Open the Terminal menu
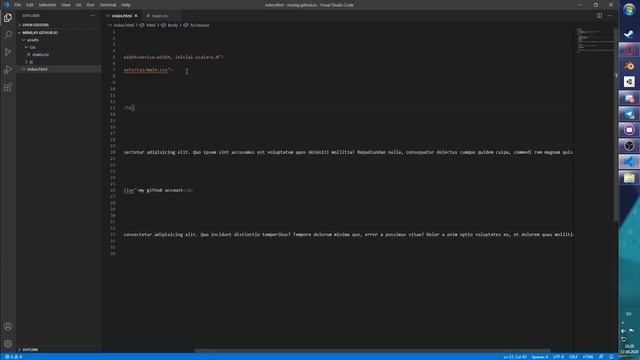The image size is (640, 360). click(x=108, y=5)
